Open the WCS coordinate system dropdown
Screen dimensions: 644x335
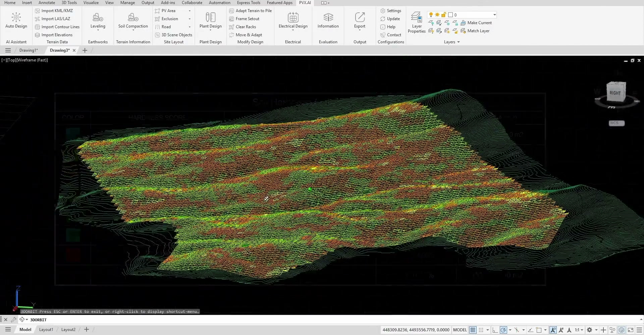pyautogui.click(x=616, y=123)
